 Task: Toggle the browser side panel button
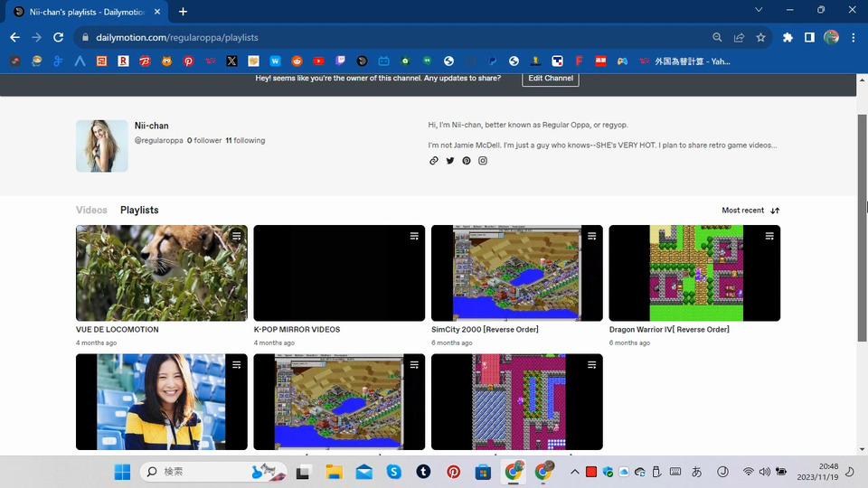tap(809, 38)
